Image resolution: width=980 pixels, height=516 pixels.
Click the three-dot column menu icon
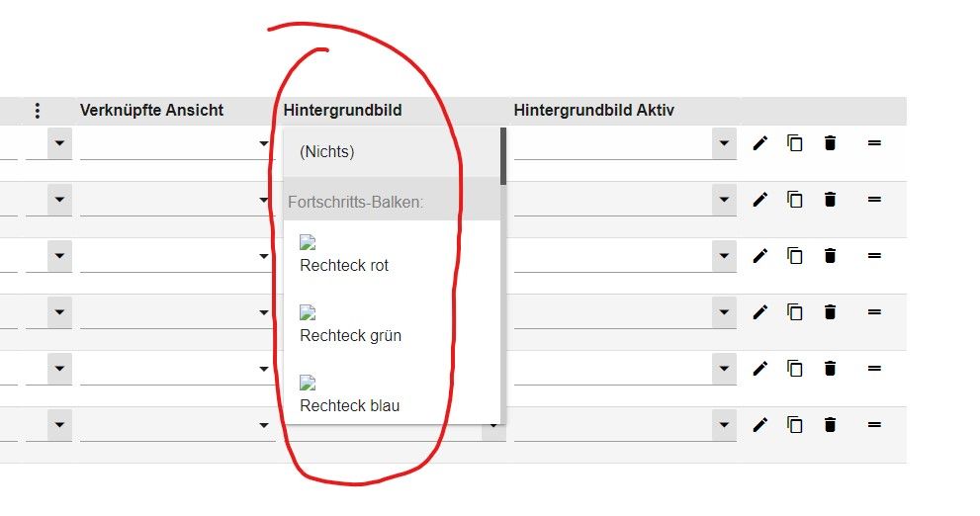tap(38, 111)
